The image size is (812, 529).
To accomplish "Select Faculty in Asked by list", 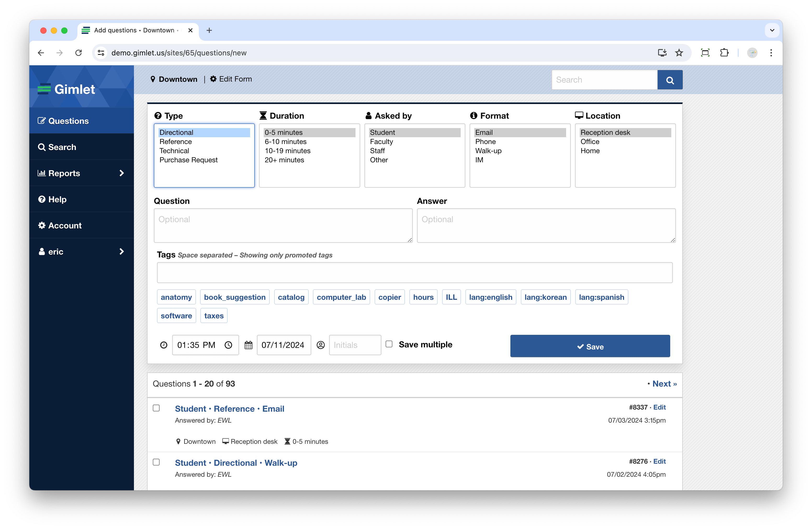I will (415, 141).
